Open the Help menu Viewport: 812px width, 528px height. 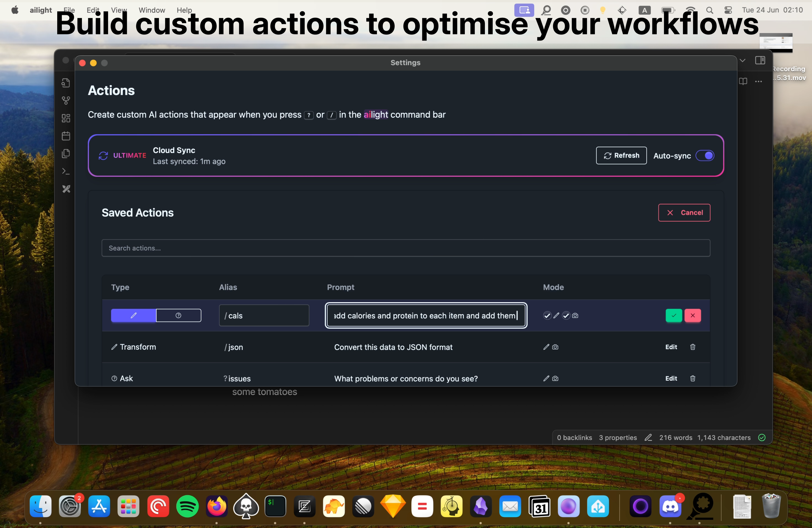coord(184,10)
